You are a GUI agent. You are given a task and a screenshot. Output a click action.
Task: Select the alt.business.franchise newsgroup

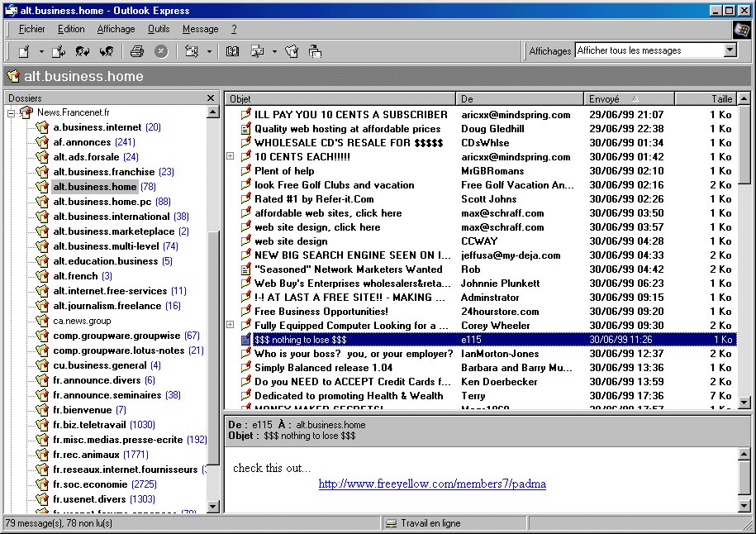pos(103,172)
